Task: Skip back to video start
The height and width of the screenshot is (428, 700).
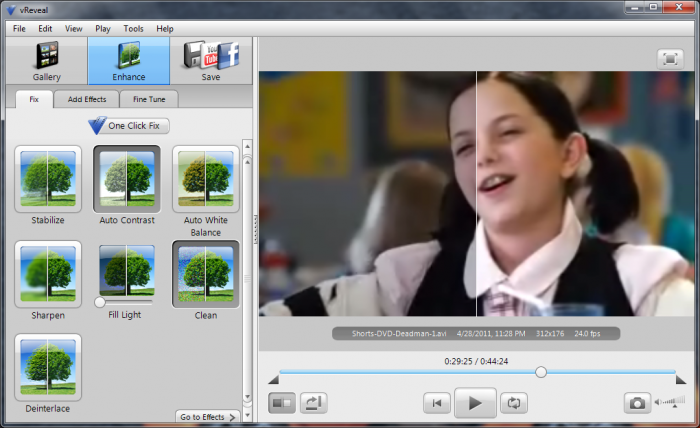Action: pos(435,403)
